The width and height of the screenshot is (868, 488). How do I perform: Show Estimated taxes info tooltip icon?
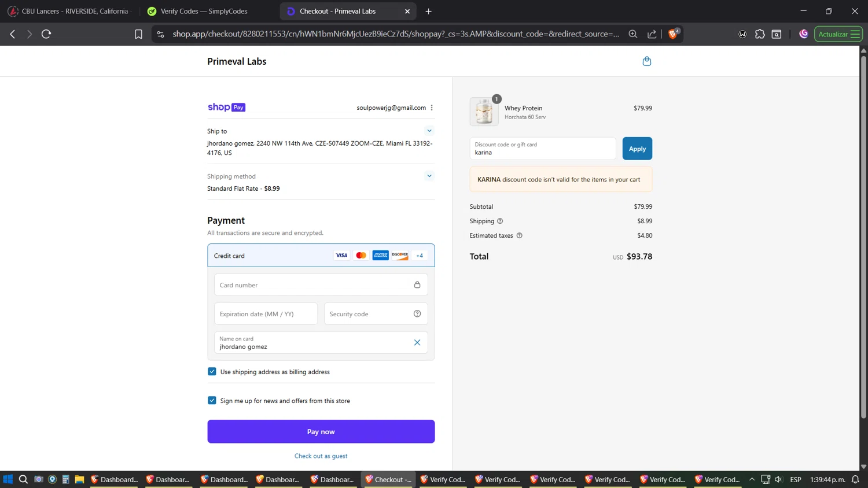(x=519, y=235)
